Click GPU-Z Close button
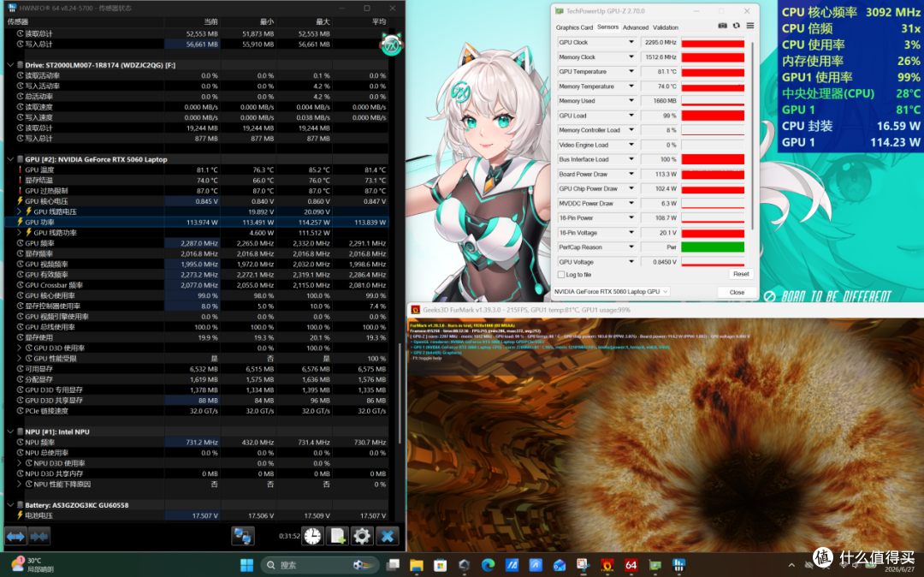The width and height of the screenshot is (924, 577). (737, 292)
